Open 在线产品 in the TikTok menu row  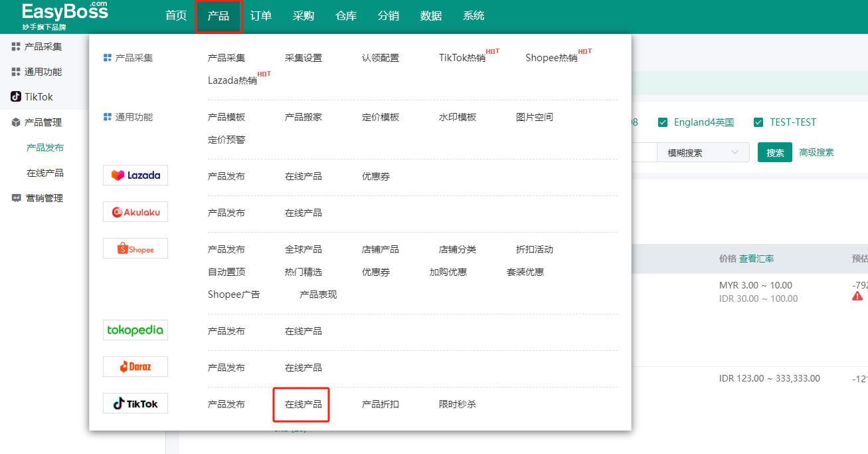pos(302,404)
